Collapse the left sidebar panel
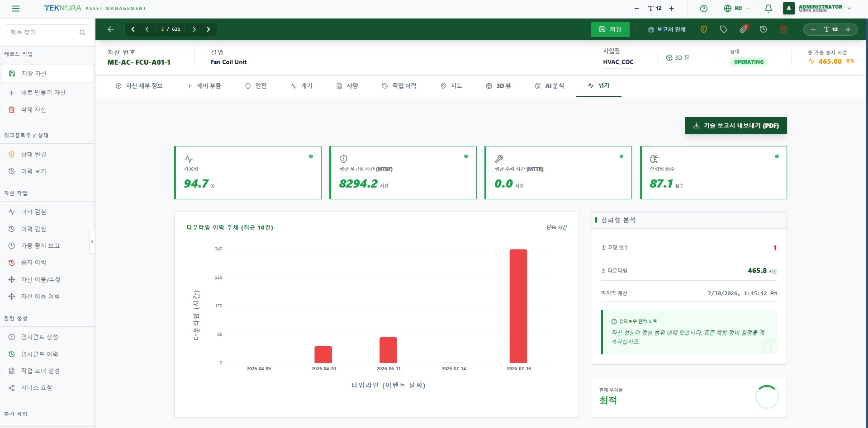The width and height of the screenshot is (868, 428). coord(92,242)
